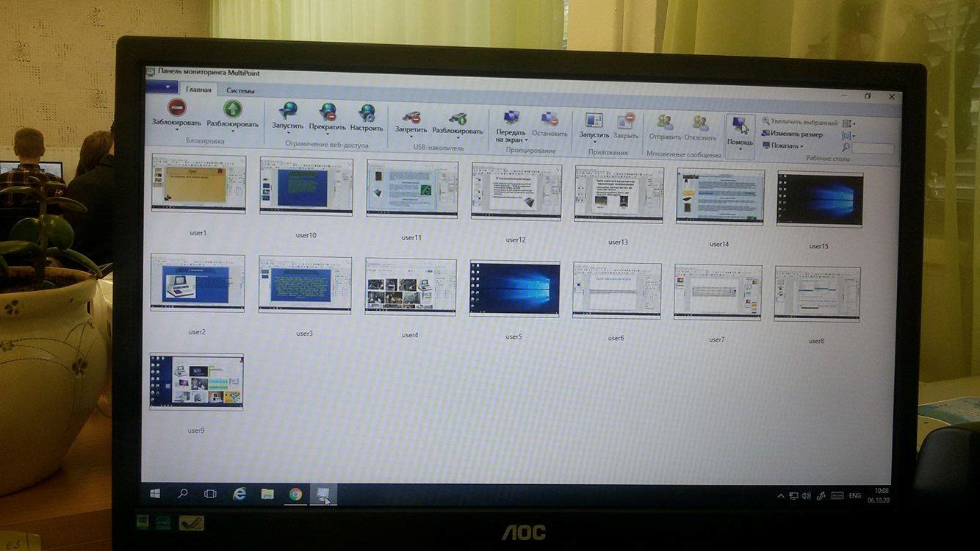Click Остановить projection icon
Screen dimensions: 980x551
coord(550,118)
